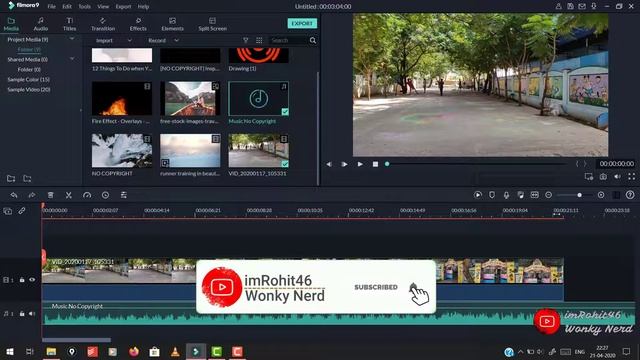The height and width of the screenshot is (360, 640).
Task: Click the marker shield icon
Action: (492, 195)
